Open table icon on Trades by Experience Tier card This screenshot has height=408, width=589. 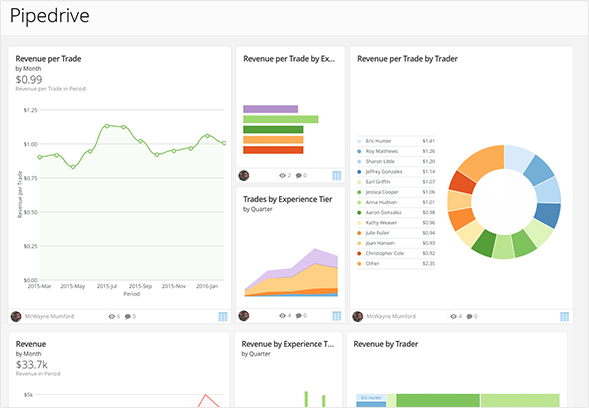coord(337,316)
